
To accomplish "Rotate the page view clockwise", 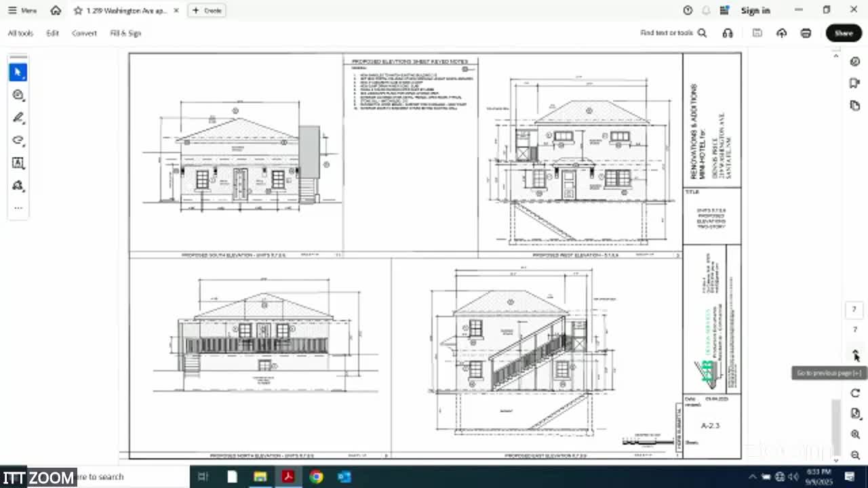I will tap(855, 393).
